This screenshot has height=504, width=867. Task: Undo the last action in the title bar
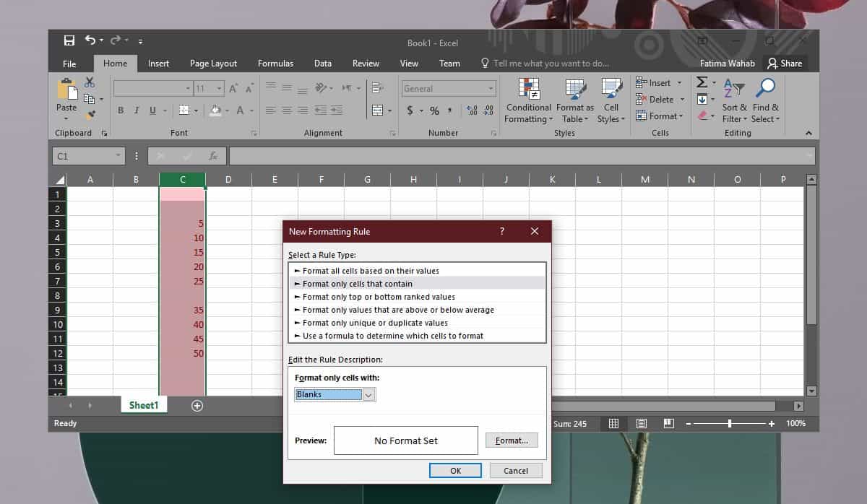(90, 40)
